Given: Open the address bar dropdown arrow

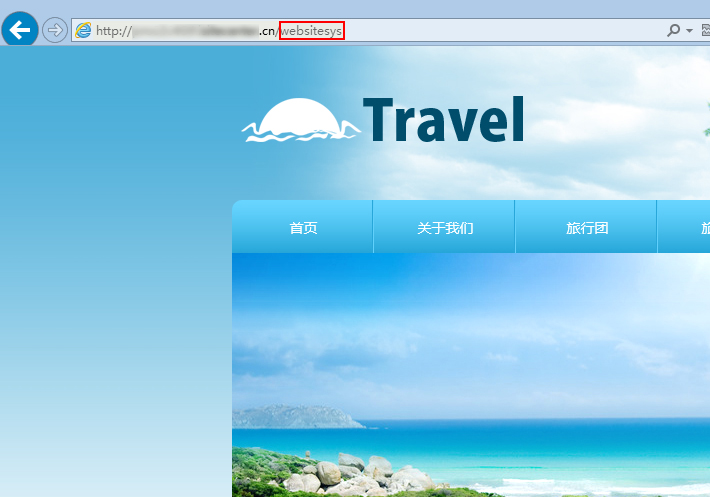Looking at the screenshot, I should [689, 31].
